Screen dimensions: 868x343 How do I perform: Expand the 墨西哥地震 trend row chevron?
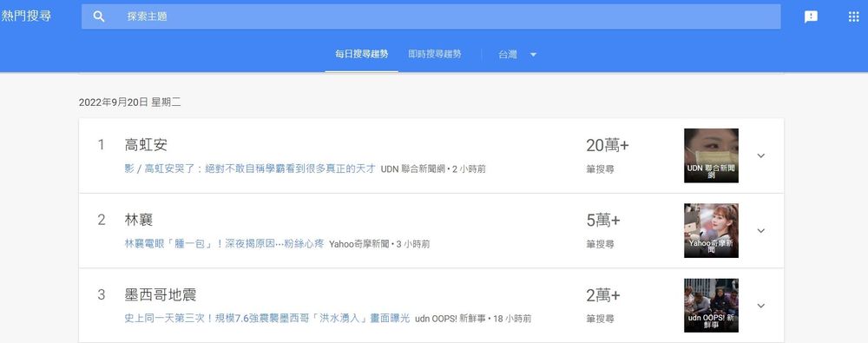tap(760, 306)
